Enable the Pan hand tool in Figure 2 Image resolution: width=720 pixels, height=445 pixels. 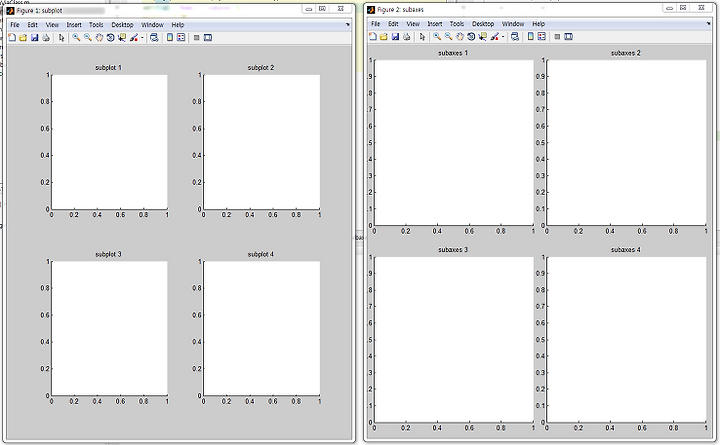click(460, 36)
